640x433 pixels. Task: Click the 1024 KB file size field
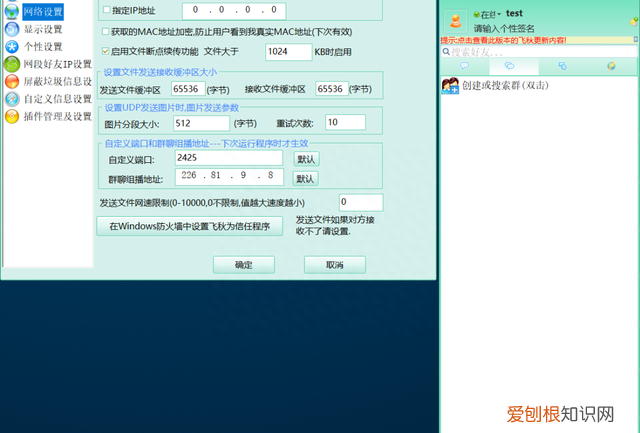point(289,52)
